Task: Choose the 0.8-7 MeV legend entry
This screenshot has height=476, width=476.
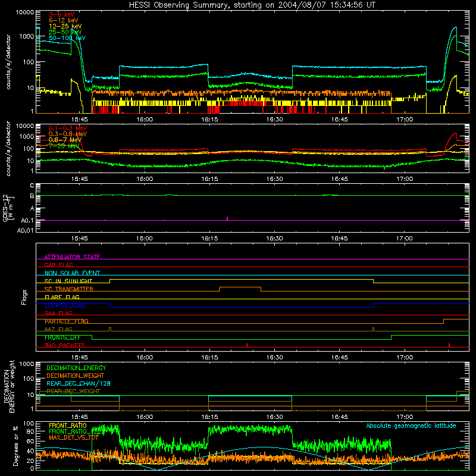Action: click(65, 140)
